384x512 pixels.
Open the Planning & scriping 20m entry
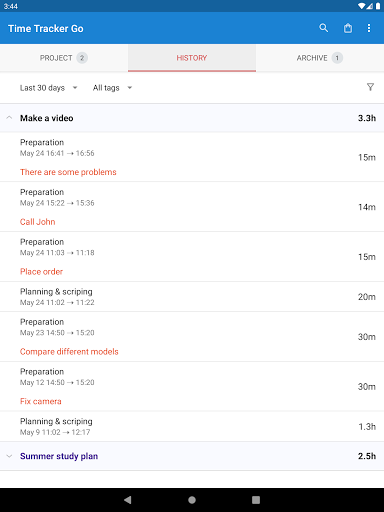coord(192,297)
